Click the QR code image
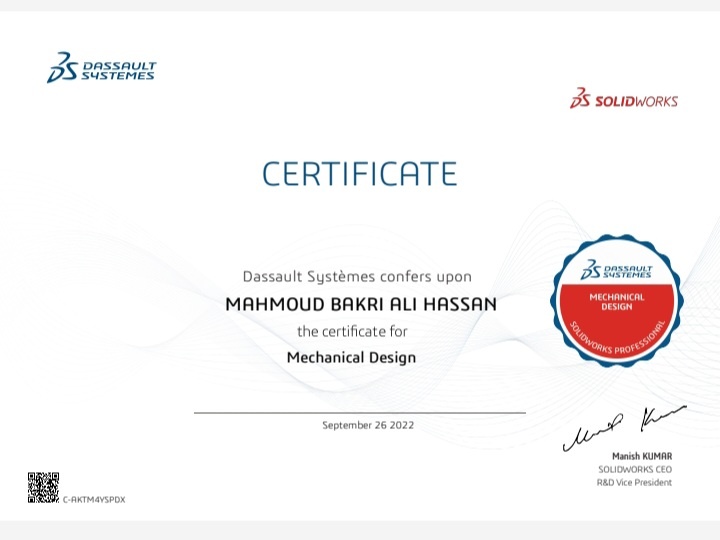720x540 pixels. click(43, 487)
